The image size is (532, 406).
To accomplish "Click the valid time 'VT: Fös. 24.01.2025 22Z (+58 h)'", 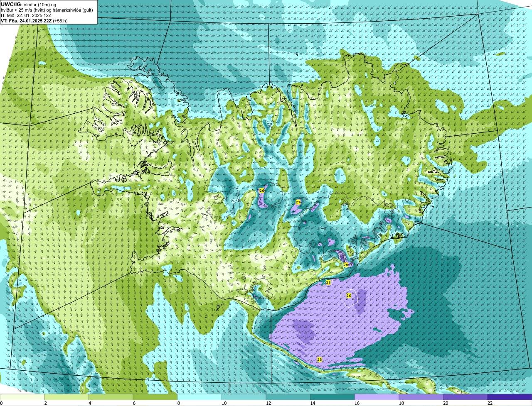I will [x=34, y=21].
